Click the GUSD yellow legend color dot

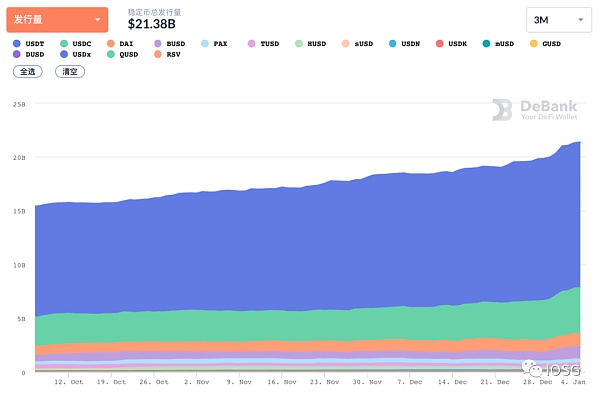click(x=533, y=44)
